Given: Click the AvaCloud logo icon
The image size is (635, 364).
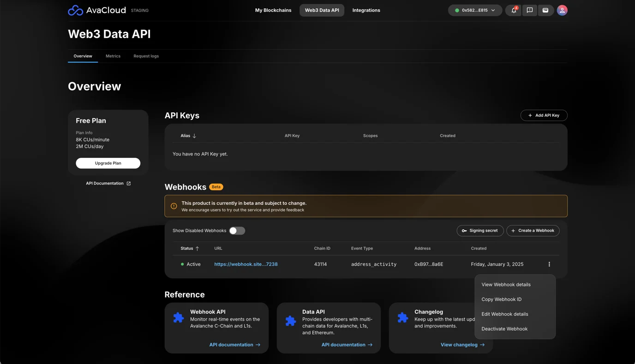Looking at the screenshot, I should point(76,10).
